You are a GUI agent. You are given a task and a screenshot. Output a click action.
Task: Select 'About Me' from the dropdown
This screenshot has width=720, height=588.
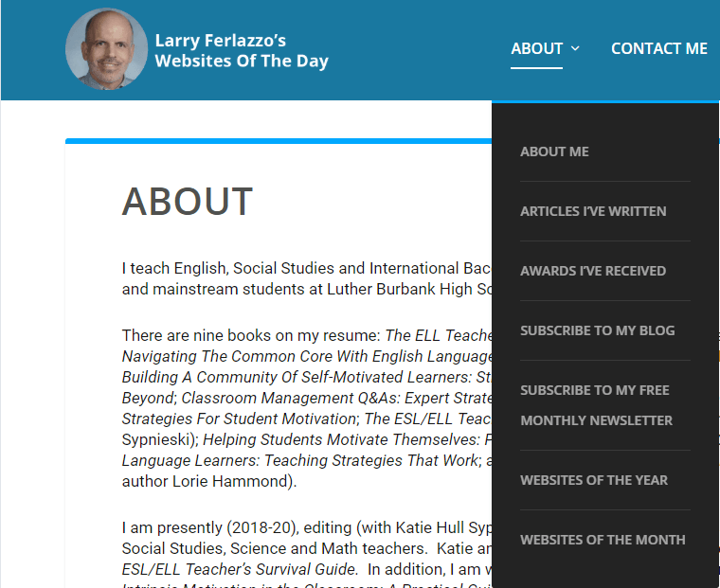tap(554, 151)
